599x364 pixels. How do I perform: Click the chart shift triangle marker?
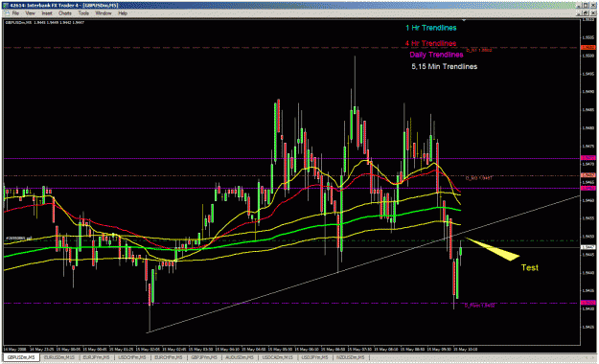(x=464, y=20)
